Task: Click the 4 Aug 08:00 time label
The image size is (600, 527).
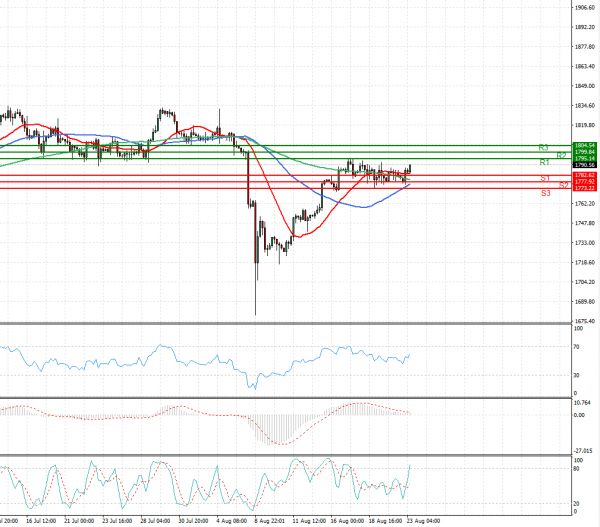Action: point(232,521)
